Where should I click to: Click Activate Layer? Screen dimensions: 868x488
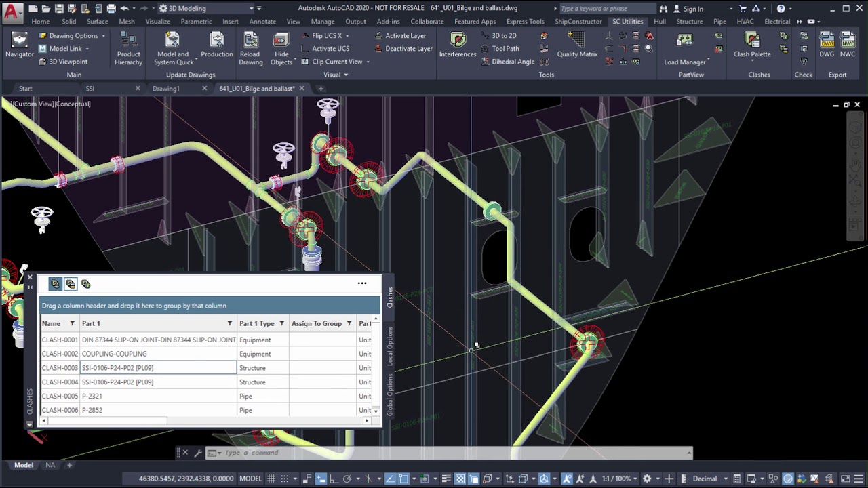click(x=400, y=36)
